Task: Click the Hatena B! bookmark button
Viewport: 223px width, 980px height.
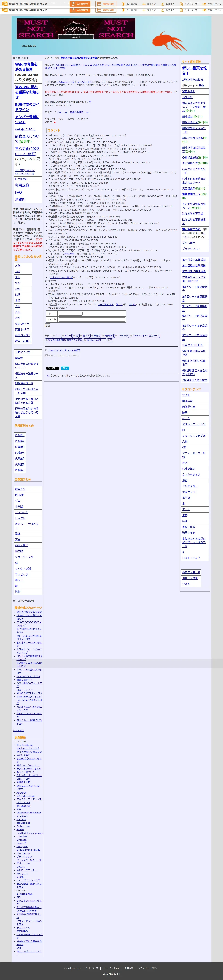Action: (x=65, y=368)
